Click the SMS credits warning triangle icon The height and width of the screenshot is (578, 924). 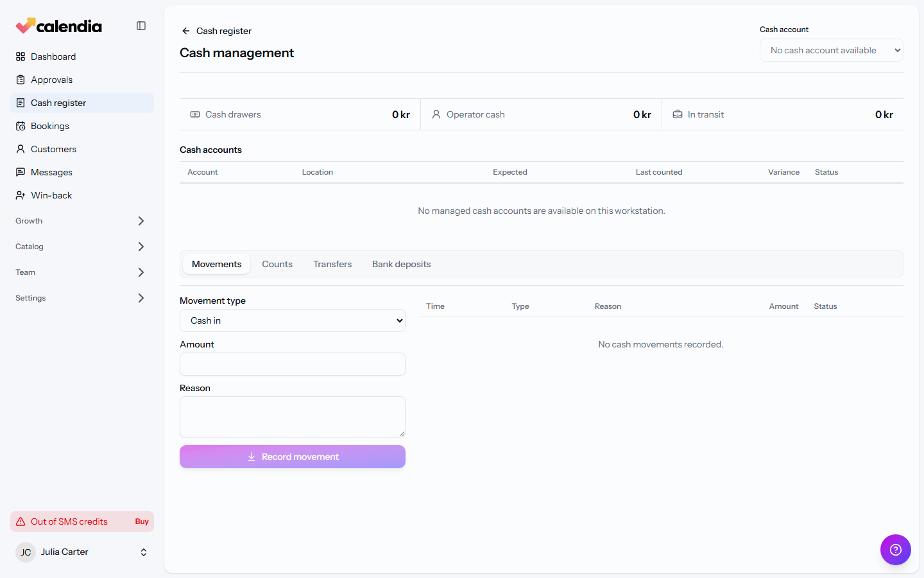click(x=21, y=521)
